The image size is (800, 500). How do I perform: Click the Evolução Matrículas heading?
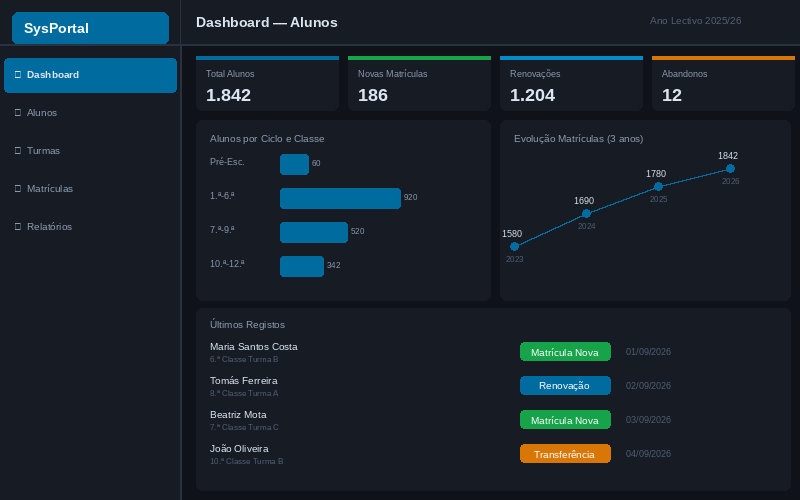(579, 139)
